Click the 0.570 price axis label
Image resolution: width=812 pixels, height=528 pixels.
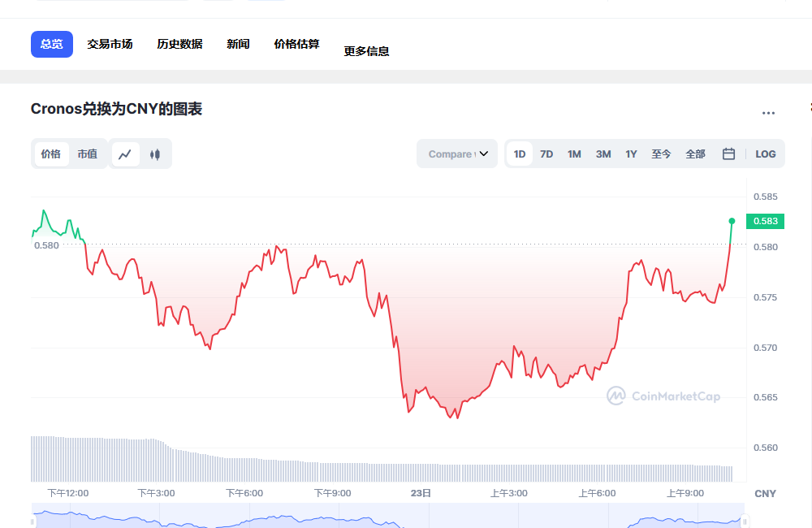(x=766, y=348)
